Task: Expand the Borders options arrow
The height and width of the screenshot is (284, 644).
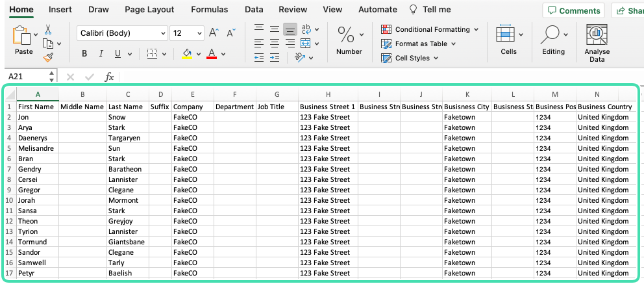Action: (x=164, y=54)
